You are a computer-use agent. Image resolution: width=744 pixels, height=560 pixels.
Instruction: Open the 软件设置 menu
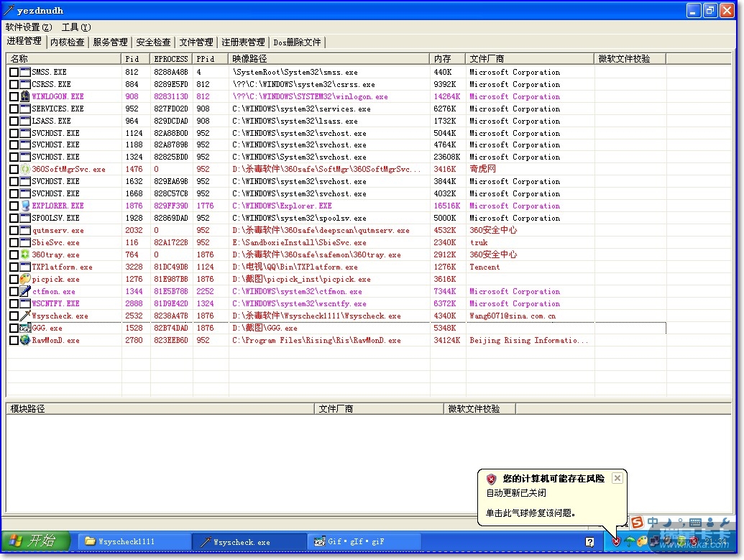point(28,27)
